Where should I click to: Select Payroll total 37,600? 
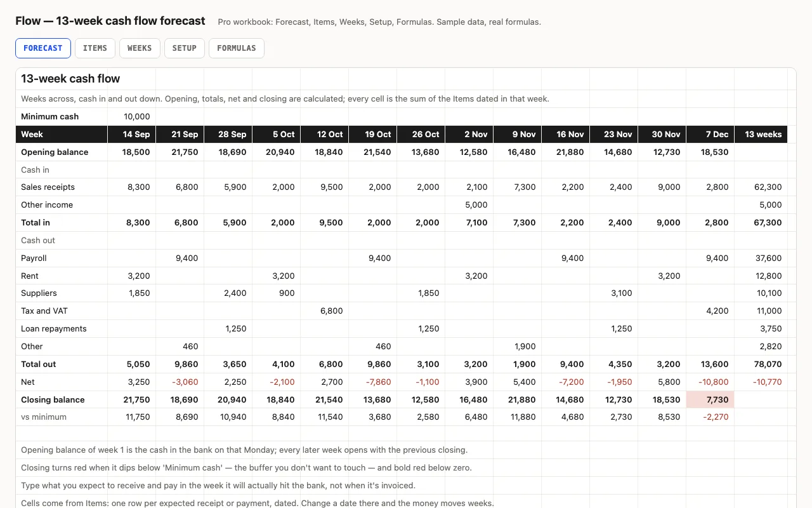click(x=761, y=258)
